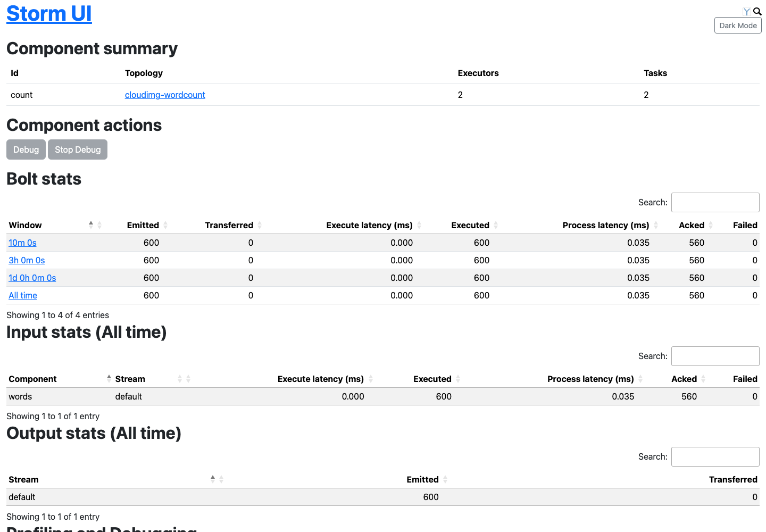The height and width of the screenshot is (532, 766).
Task: Click the Stop Debug button
Action: click(78, 149)
